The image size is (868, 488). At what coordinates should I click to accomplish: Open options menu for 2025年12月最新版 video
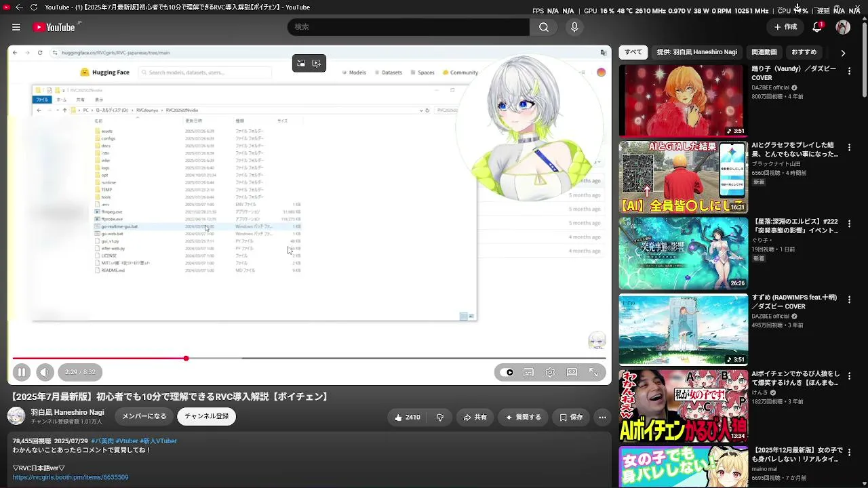[849, 452]
